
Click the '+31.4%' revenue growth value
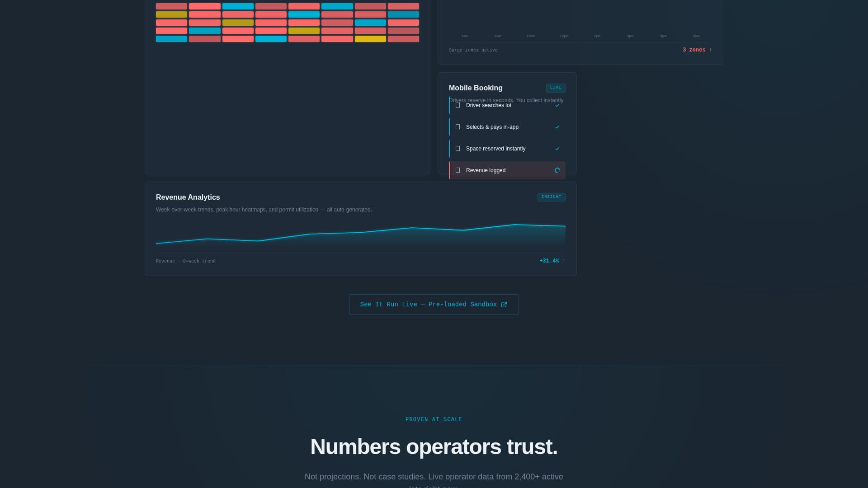pyautogui.click(x=552, y=261)
